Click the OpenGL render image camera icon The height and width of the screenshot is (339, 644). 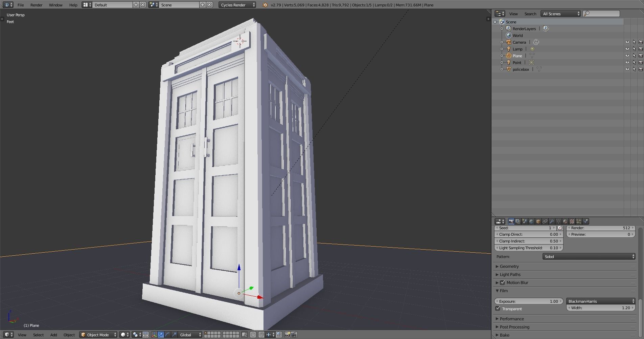pos(287,335)
